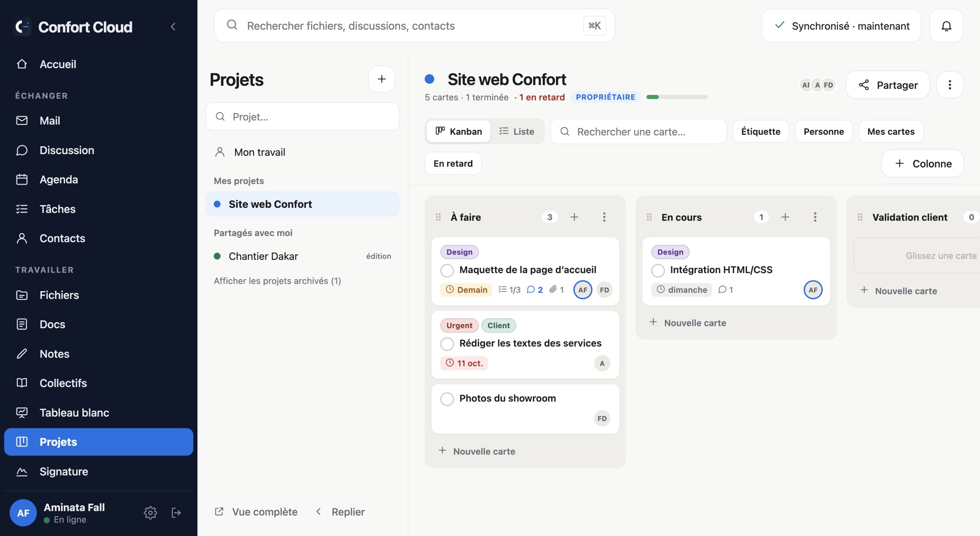Focus the global search field
The height and width of the screenshot is (536, 980).
414,26
